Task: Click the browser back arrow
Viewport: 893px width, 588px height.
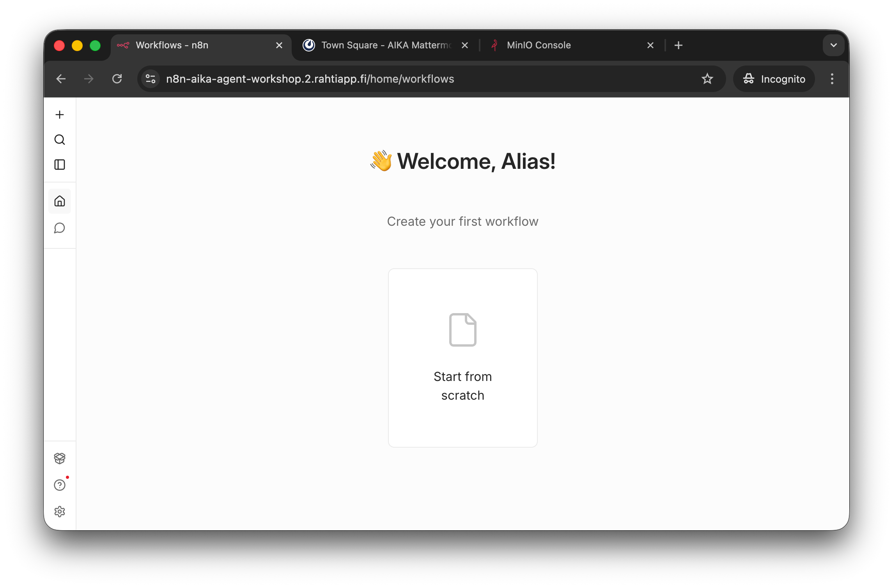Action: [x=61, y=79]
